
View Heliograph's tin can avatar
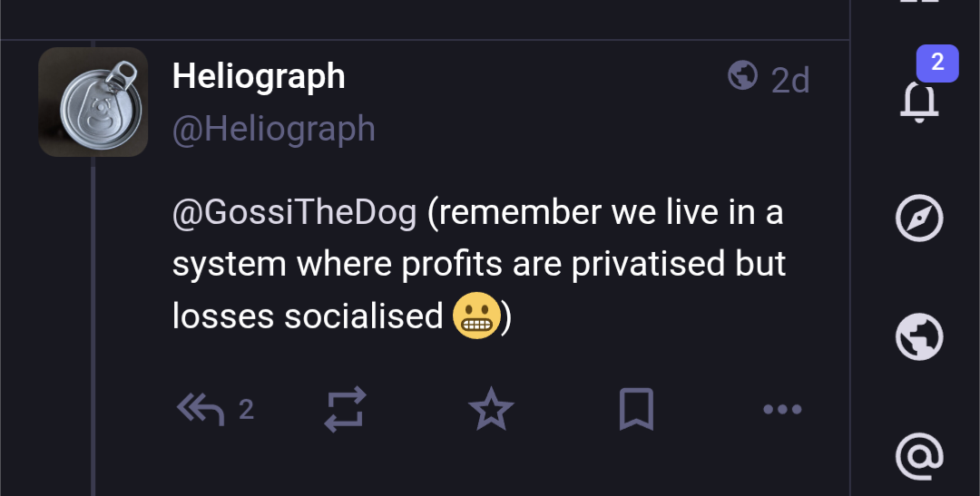(x=93, y=102)
